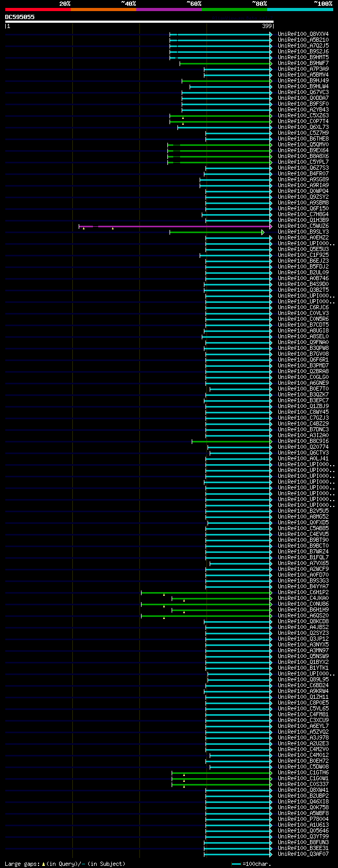The image size is (338, 868).
Task: Select hit label UniRef100_C0S337
Action: (303, 784)
